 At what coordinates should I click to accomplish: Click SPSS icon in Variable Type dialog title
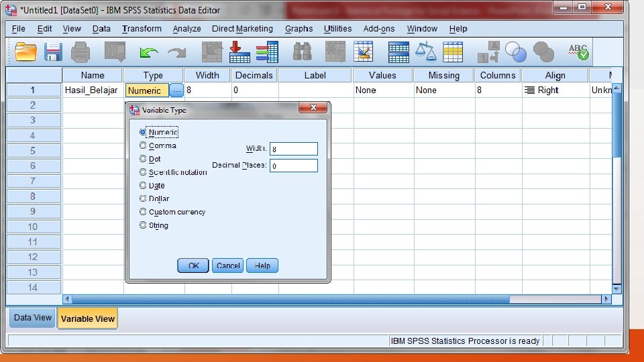(134, 109)
